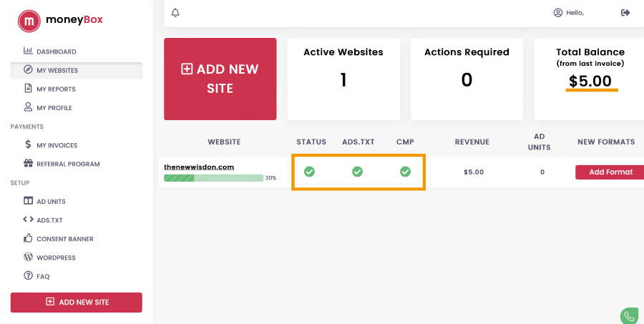Click the PAYMENTS section heading

click(26, 127)
